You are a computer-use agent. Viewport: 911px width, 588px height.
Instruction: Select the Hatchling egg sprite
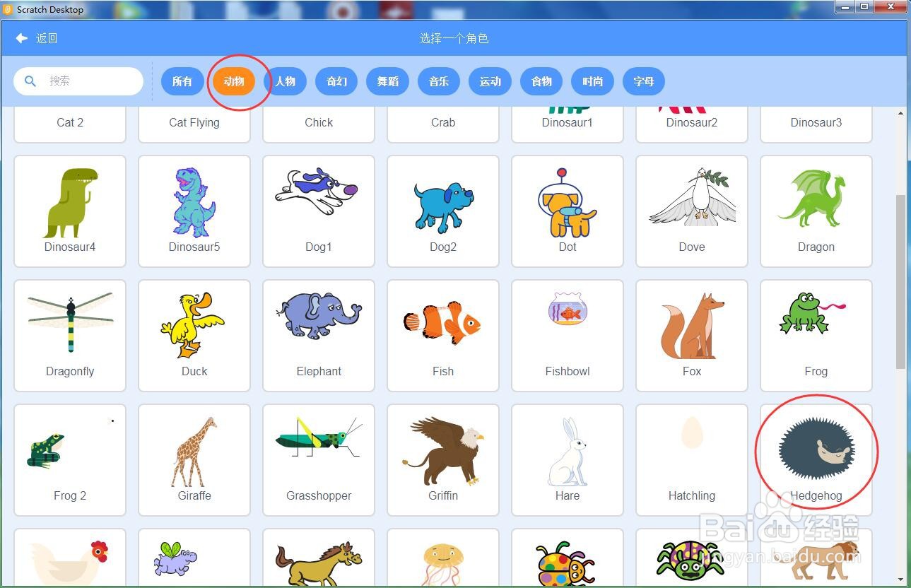[x=692, y=460]
